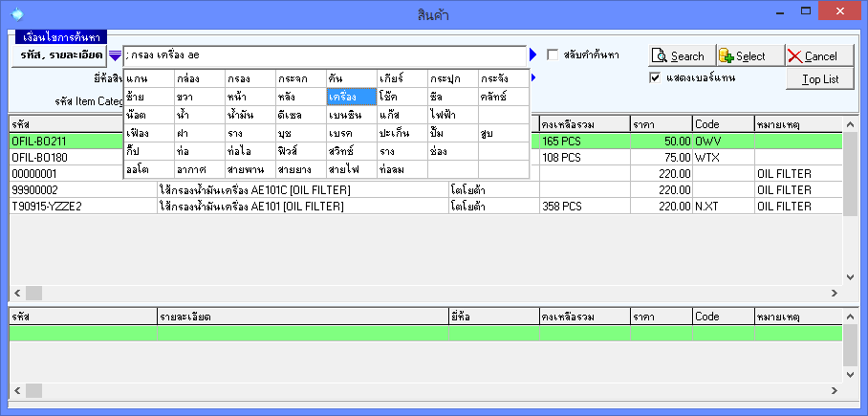Click the Search button with magnifier icon
Screen dimensions: 868x416
[680, 56]
